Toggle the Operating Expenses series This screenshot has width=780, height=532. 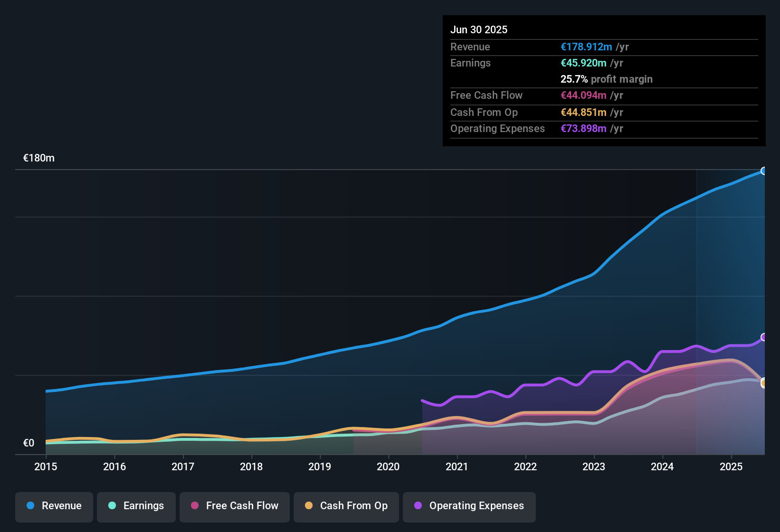[x=469, y=506]
